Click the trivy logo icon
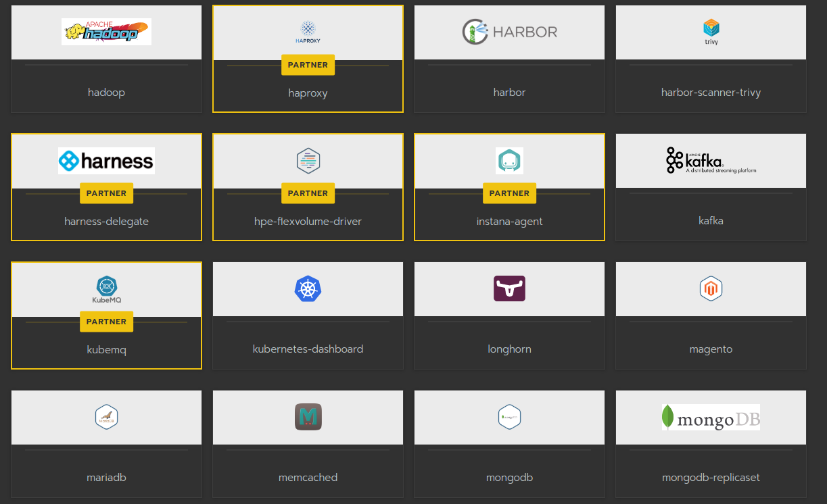Image resolution: width=827 pixels, height=504 pixels. tap(711, 32)
